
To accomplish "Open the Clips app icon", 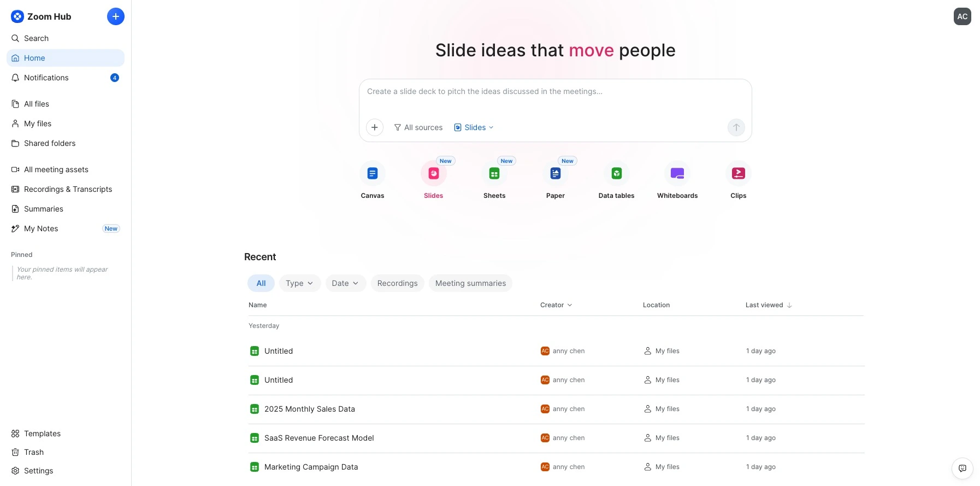I will (x=739, y=173).
